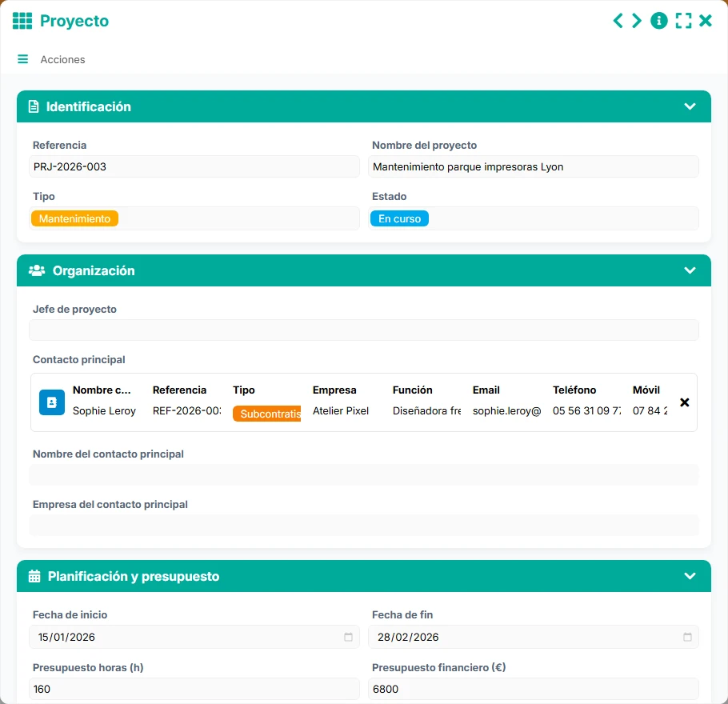Select the En curso status tag
The height and width of the screenshot is (704, 728).
pos(399,218)
